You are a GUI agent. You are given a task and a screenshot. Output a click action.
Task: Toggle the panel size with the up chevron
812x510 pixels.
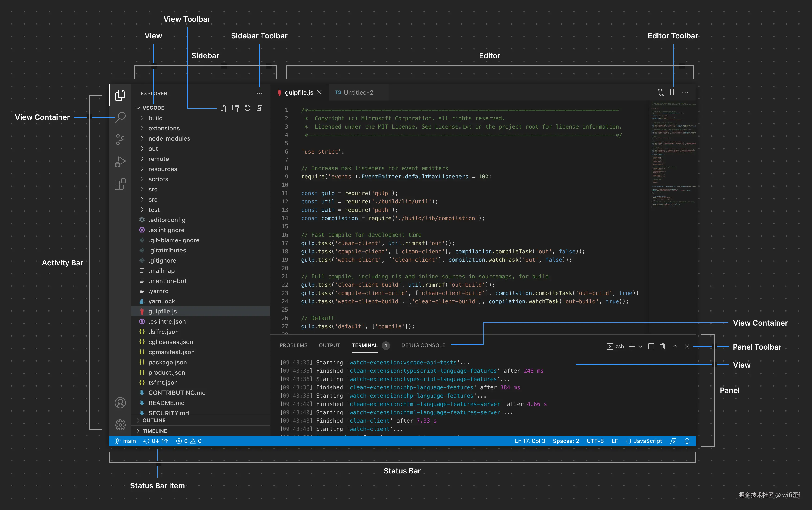[675, 346]
